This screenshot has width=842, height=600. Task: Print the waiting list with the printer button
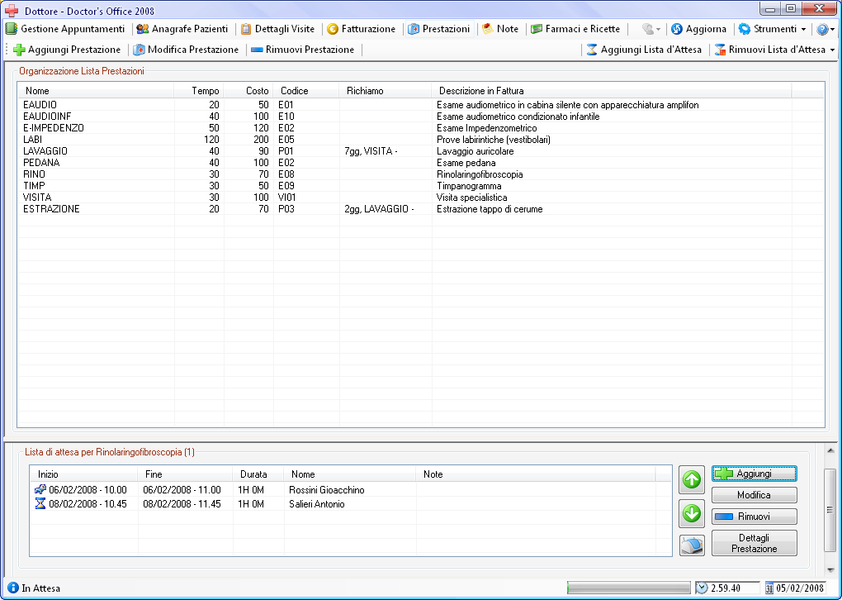[x=692, y=545]
